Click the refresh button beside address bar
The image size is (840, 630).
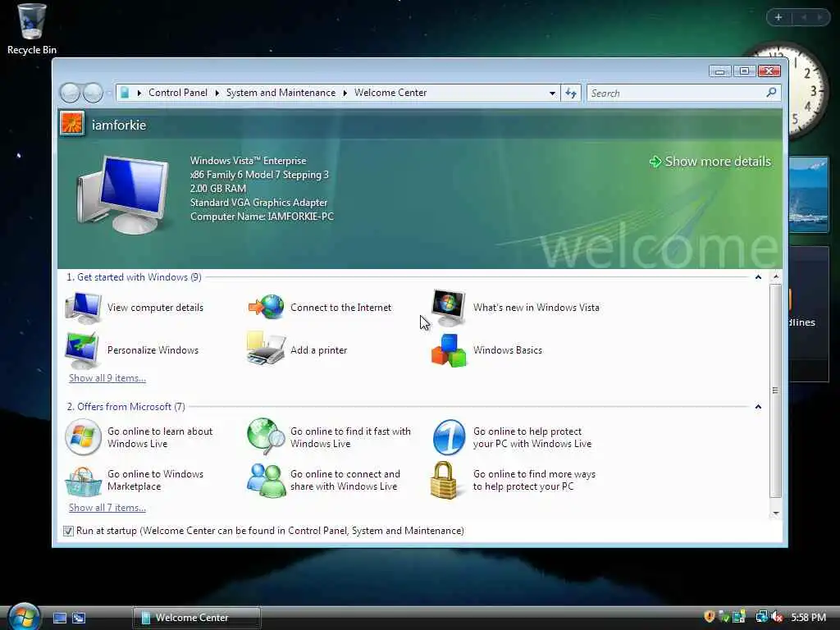click(x=571, y=94)
